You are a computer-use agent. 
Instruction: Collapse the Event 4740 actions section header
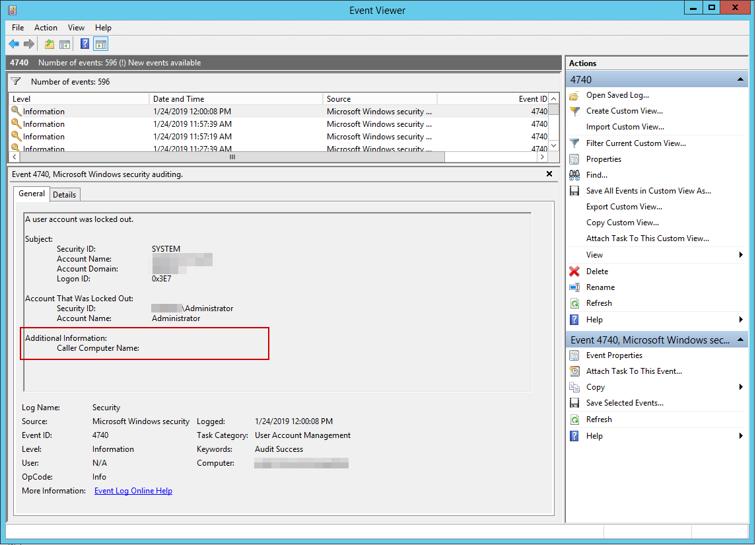pos(739,340)
